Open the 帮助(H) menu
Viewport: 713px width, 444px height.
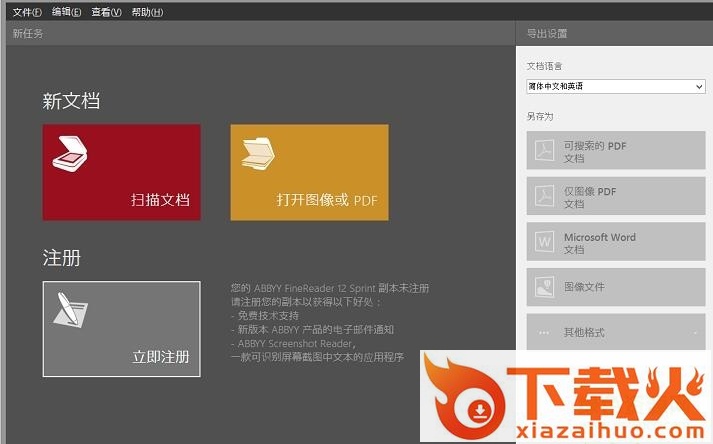(147, 12)
